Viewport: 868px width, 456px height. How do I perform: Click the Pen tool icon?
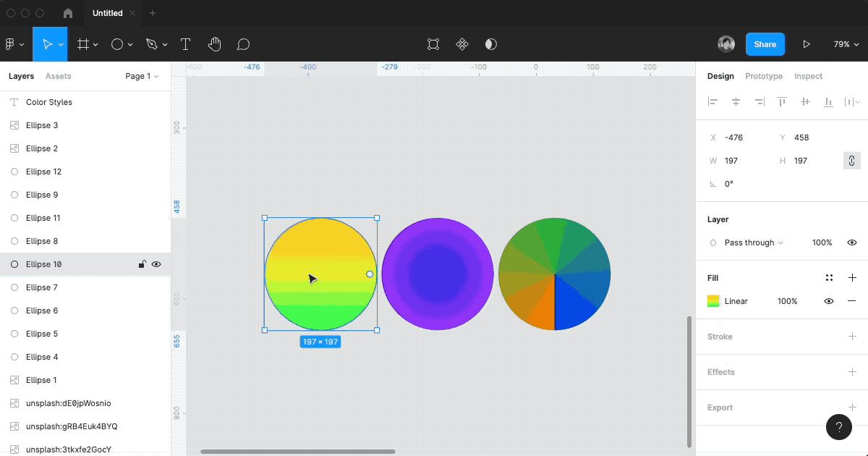tap(151, 44)
